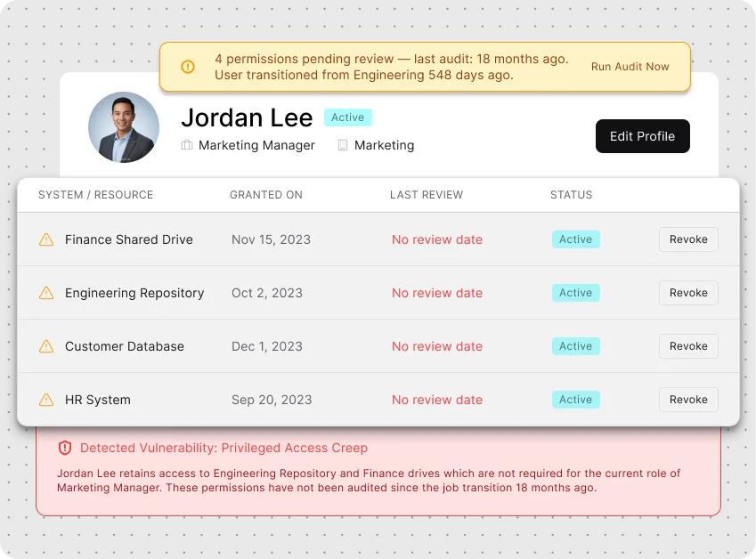Click the System / Resource column header

click(95, 195)
